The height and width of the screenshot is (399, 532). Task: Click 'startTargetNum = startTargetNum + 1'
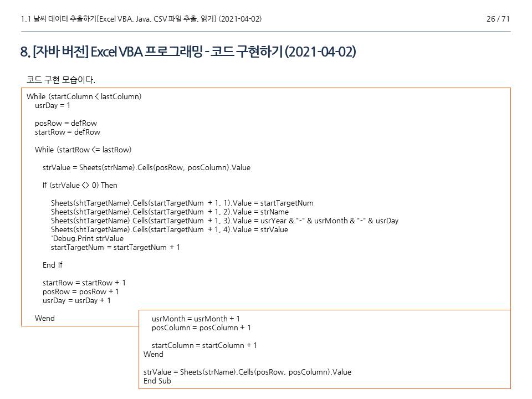pos(115,247)
